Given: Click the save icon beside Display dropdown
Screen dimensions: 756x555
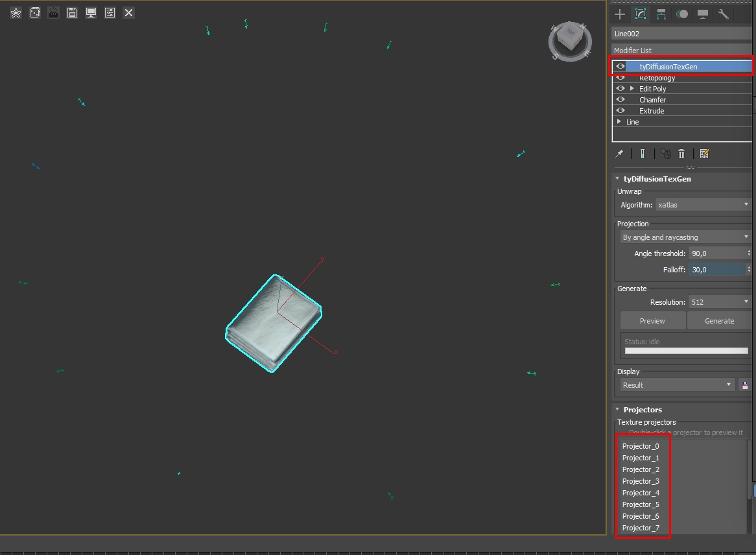Looking at the screenshot, I should (745, 385).
